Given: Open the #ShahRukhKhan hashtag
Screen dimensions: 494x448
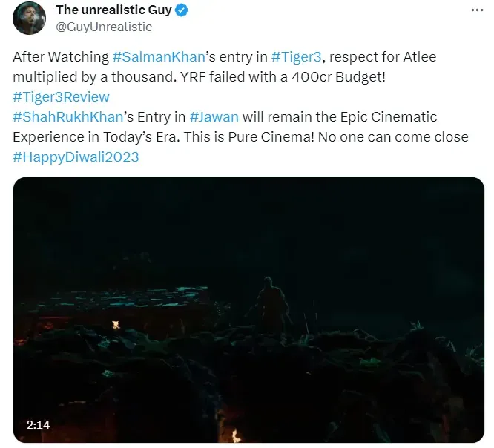Looking at the screenshot, I should (x=67, y=117).
